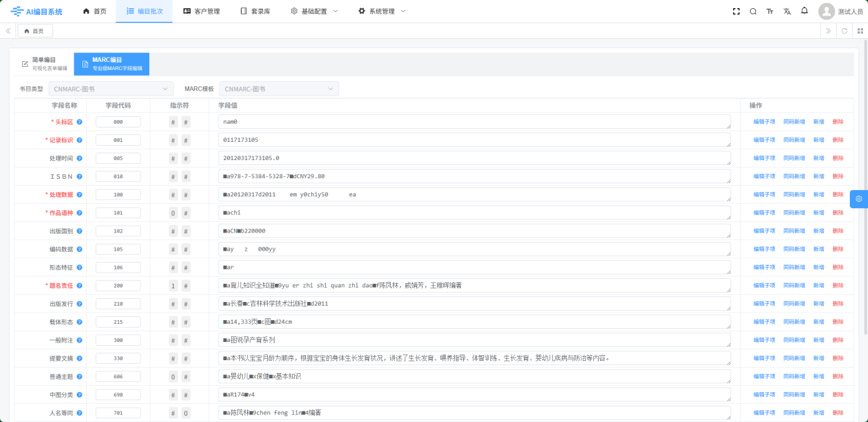Show help for the 出版发行 field

coord(79,304)
